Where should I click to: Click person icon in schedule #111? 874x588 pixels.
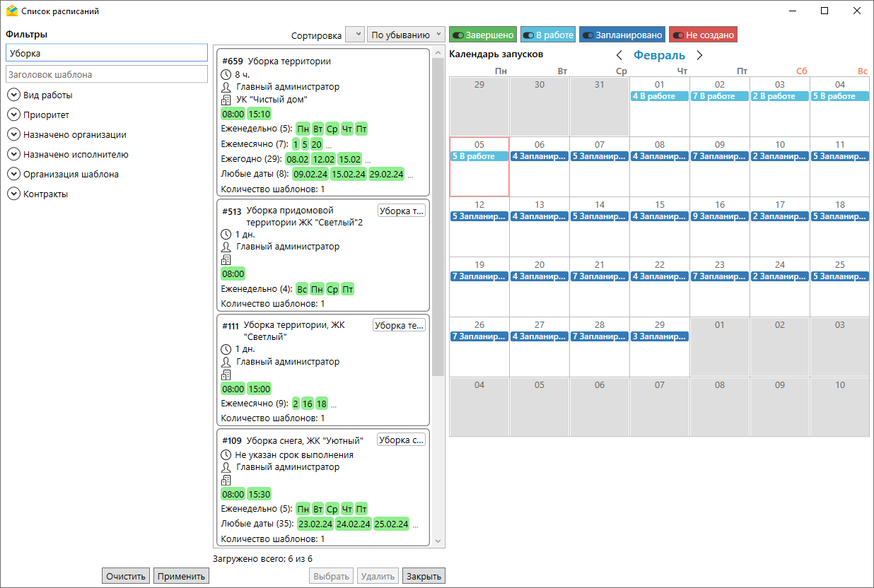click(x=226, y=362)
